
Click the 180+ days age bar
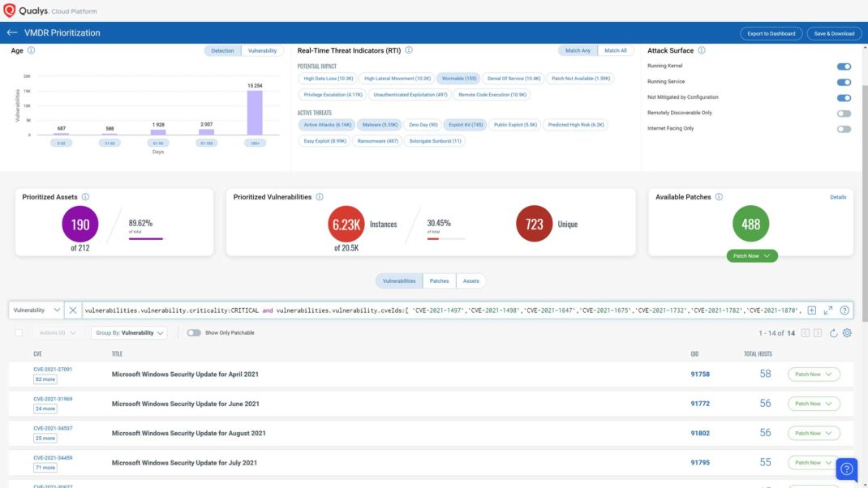pos(255,113)
